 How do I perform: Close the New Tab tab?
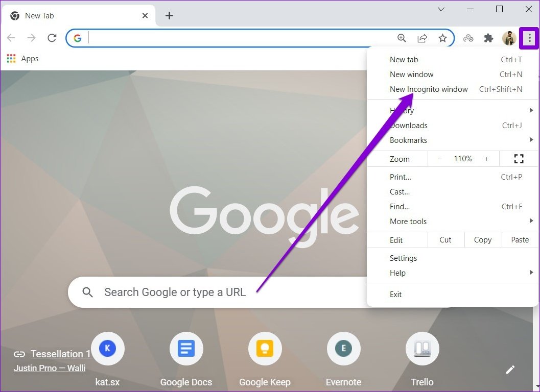[145, 15]
